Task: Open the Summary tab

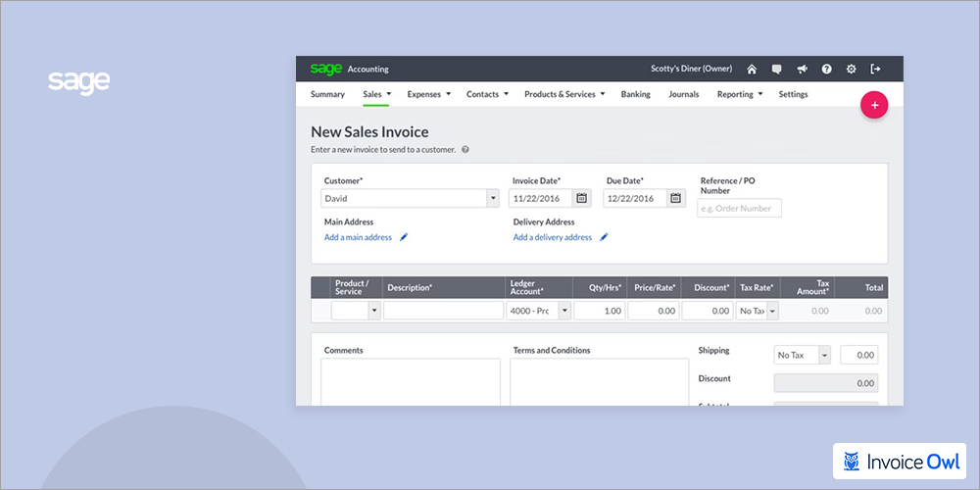Action: [327, 94]
